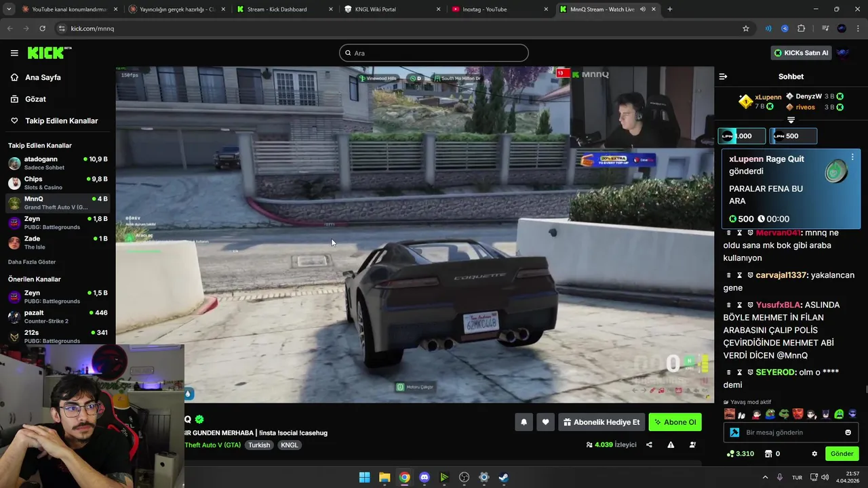Click the green KICK logo
This screenshot has width=868, height=488.
click(x=49, y=53)
